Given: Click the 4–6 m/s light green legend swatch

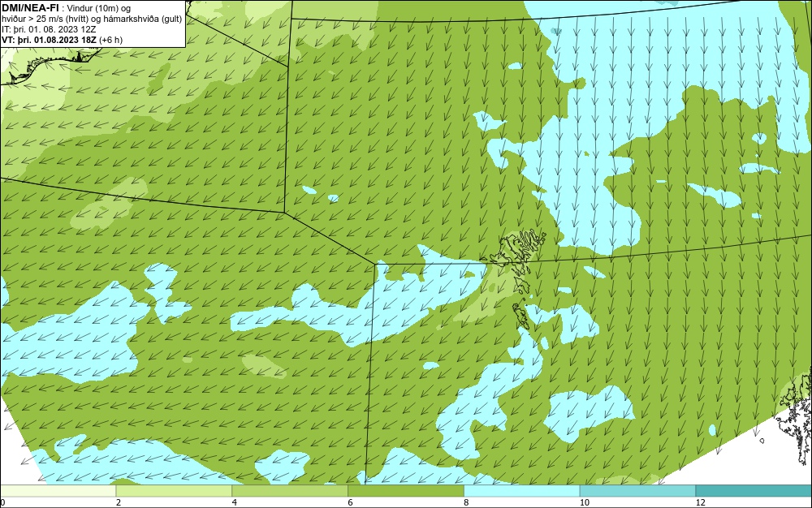Looking at the screenshot, I should click(290, 491).
